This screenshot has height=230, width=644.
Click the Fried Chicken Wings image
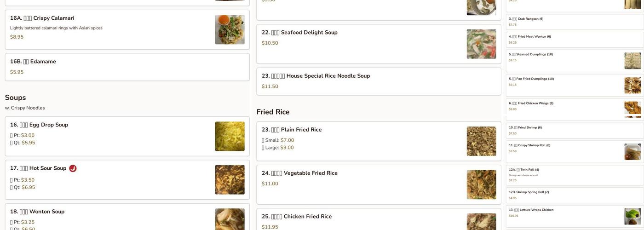(x=632, y=109)
